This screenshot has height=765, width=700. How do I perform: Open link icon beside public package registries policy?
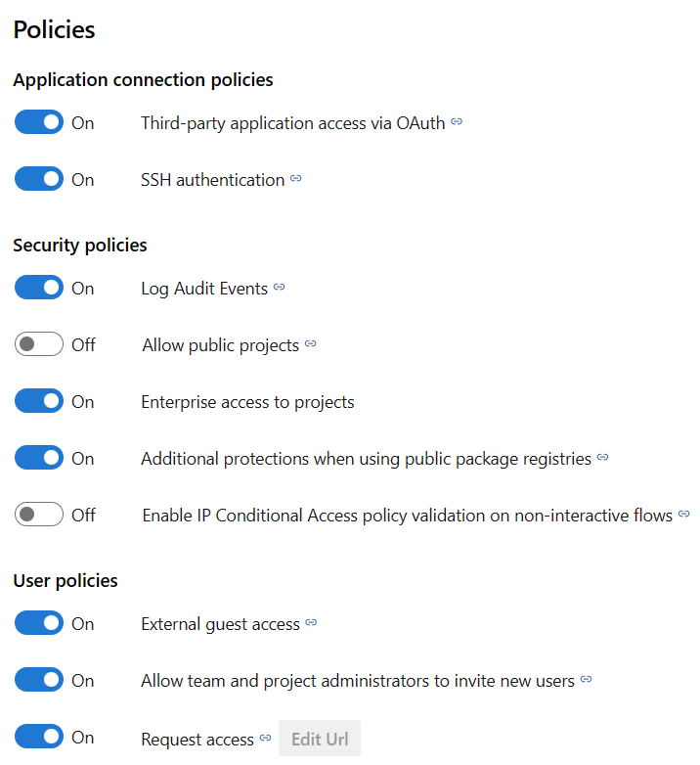(603, 458)
